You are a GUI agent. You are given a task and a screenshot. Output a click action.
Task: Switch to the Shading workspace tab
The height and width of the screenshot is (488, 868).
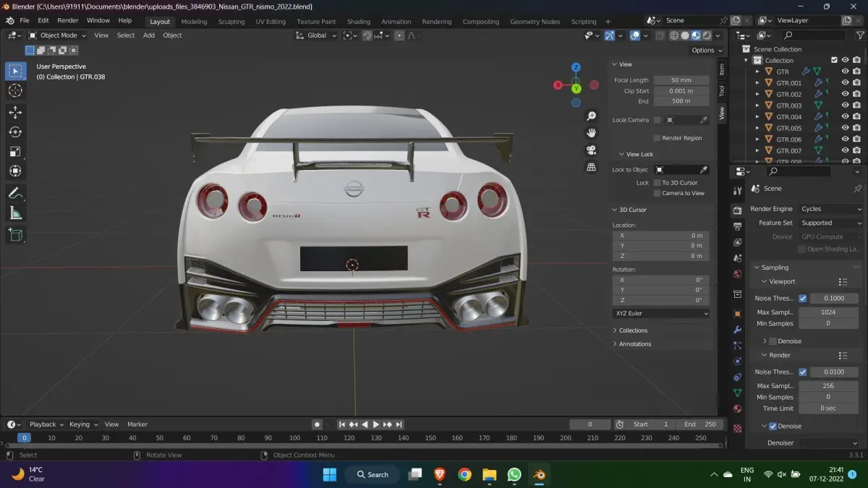tap(358, 22)
